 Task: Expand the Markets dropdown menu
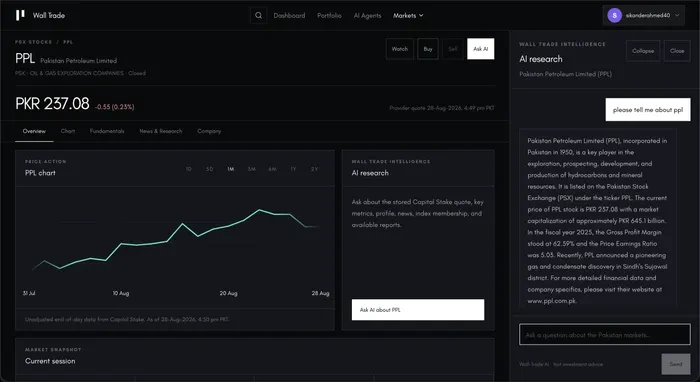[x=408, y=15]
